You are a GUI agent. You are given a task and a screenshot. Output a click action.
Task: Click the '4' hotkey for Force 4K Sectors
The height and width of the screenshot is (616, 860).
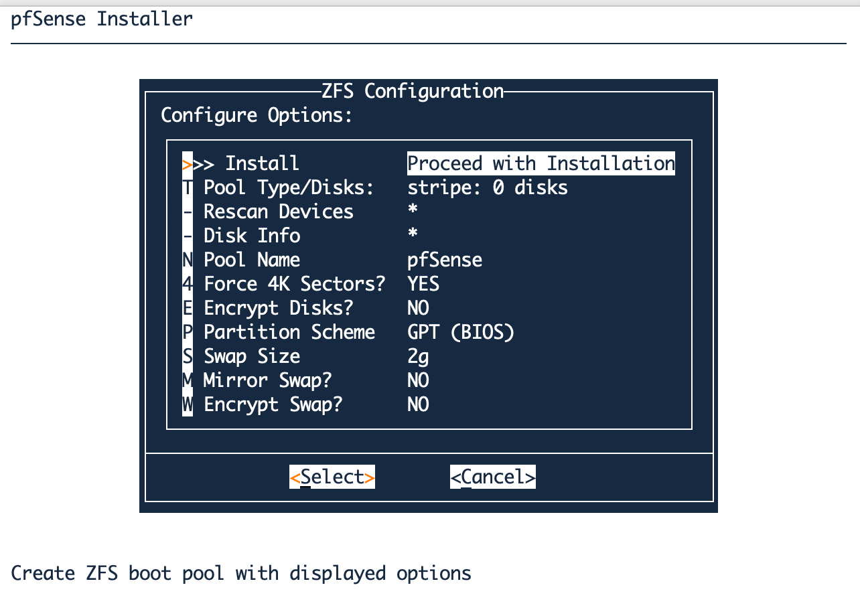188,284
